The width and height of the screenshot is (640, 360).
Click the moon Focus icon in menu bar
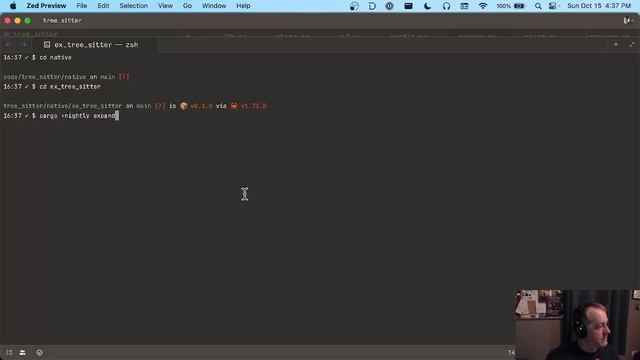click(427, 6)
